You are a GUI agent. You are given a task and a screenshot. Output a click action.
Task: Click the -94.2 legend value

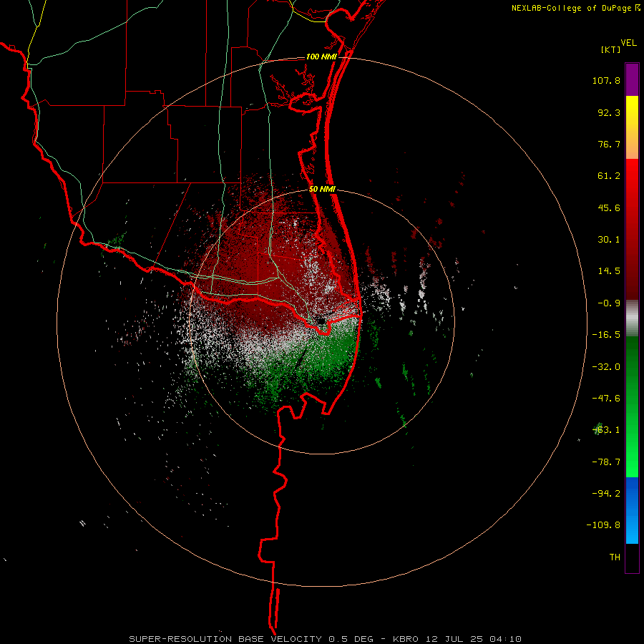click(x=606, y=494)
